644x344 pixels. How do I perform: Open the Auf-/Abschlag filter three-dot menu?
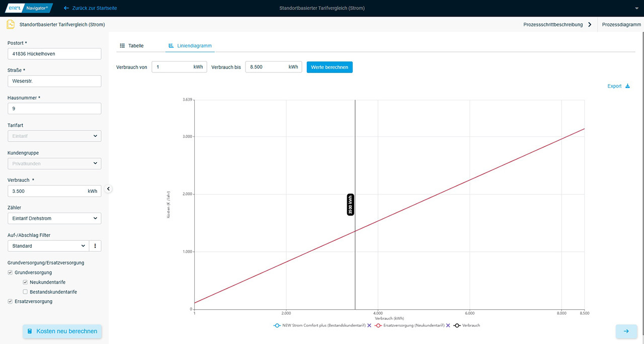(95, 246)
